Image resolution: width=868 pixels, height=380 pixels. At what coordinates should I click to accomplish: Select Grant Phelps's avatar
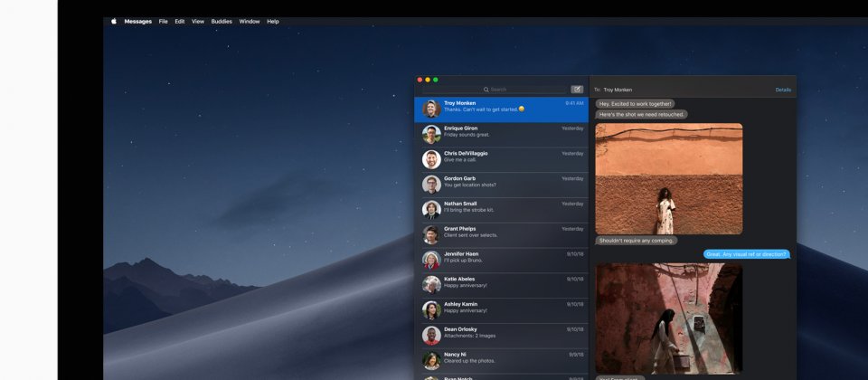[431, 235]
